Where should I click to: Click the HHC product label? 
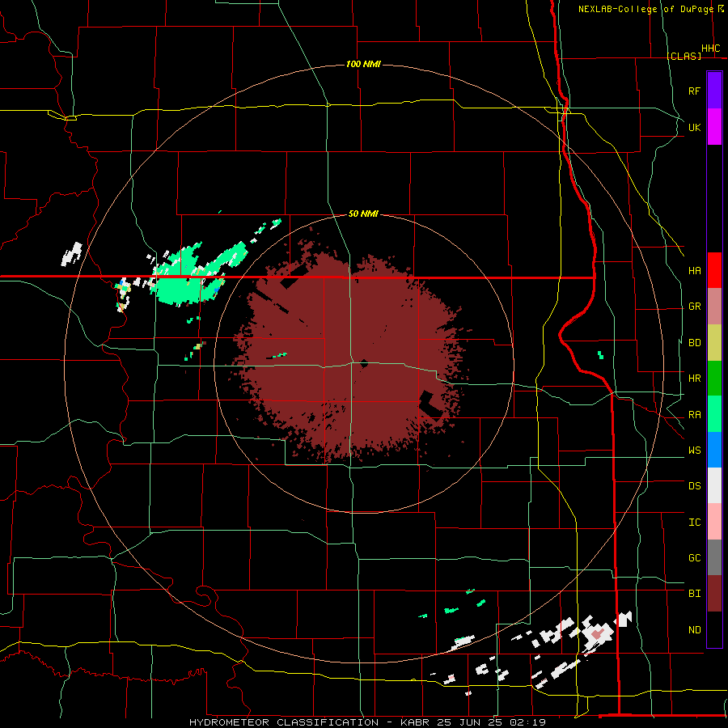coord(711,49)
